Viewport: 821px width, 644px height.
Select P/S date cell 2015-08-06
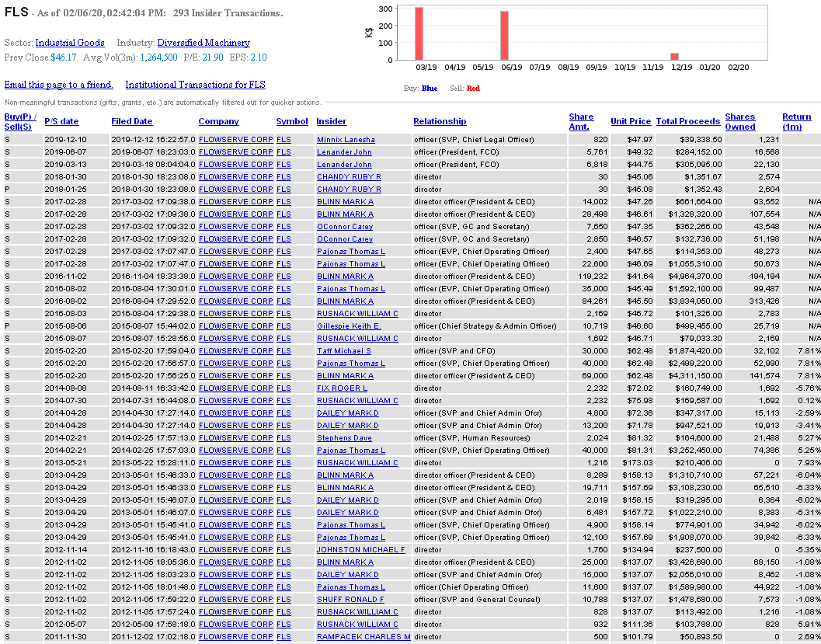click(65, 325)
